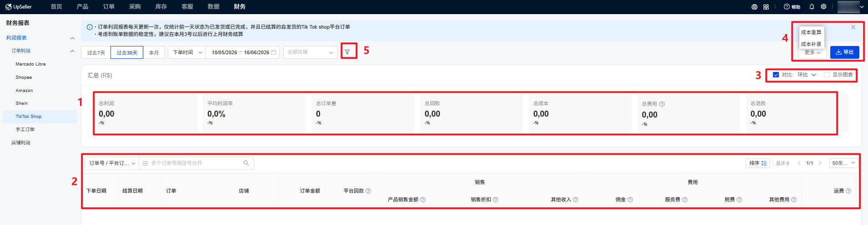The height and width of the screenshot is (225, 868).
Task: Open 订单 menu in top navigation
Action: [109, 7]
